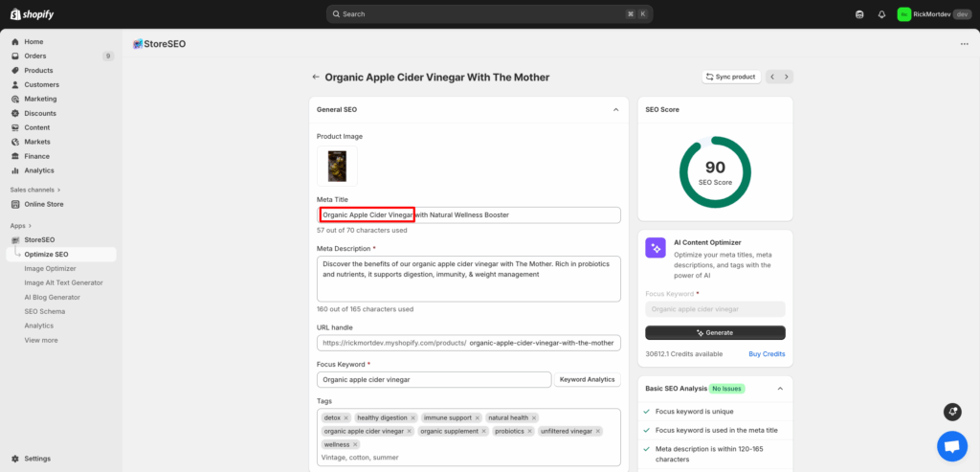
Task: Open Products in the sidebar
Action: (38, 70)
